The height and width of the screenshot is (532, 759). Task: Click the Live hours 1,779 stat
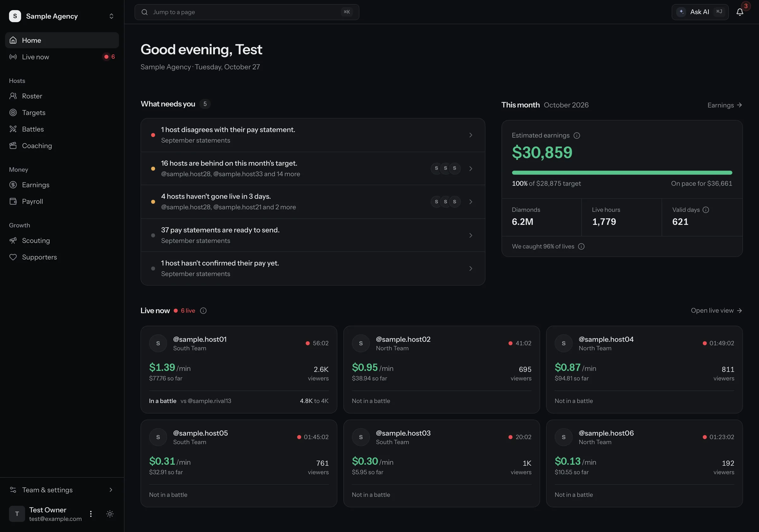621,217
